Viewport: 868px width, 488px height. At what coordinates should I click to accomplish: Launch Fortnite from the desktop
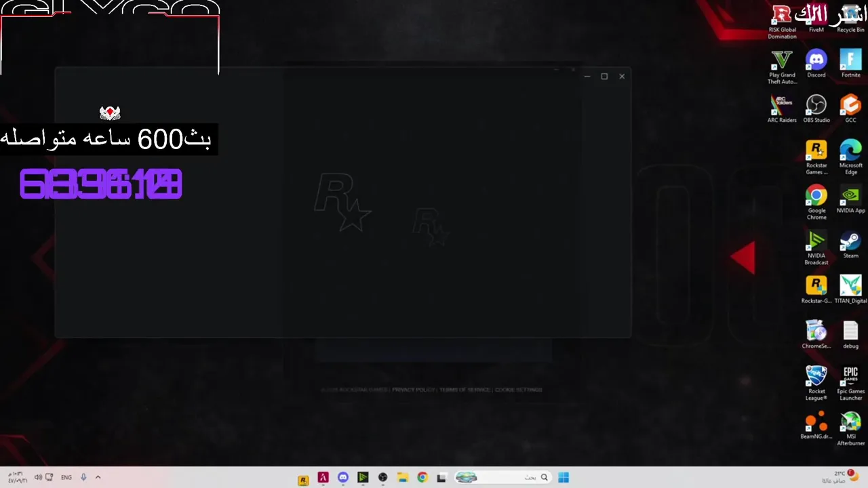coord(850,64)
